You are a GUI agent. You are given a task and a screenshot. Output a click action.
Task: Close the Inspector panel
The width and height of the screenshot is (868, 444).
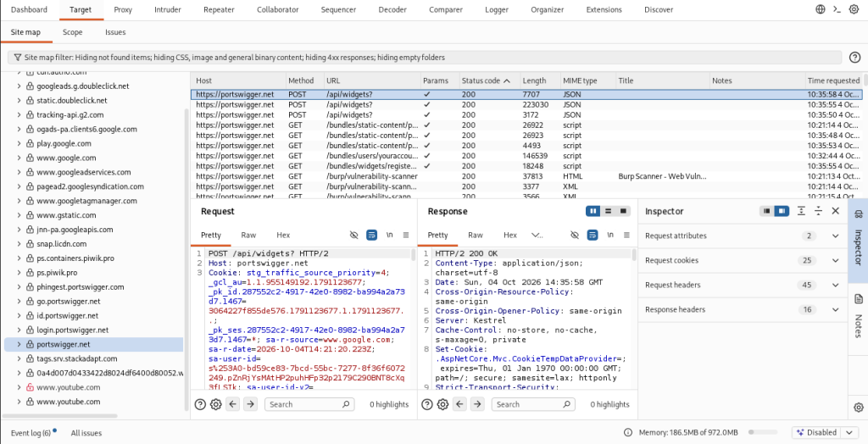click(836, 211)
